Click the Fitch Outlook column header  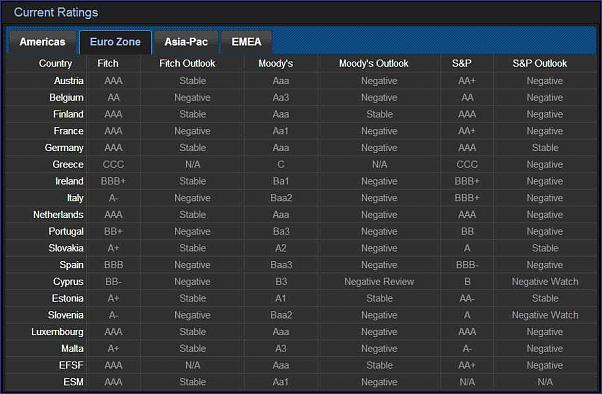pos(187,64)
